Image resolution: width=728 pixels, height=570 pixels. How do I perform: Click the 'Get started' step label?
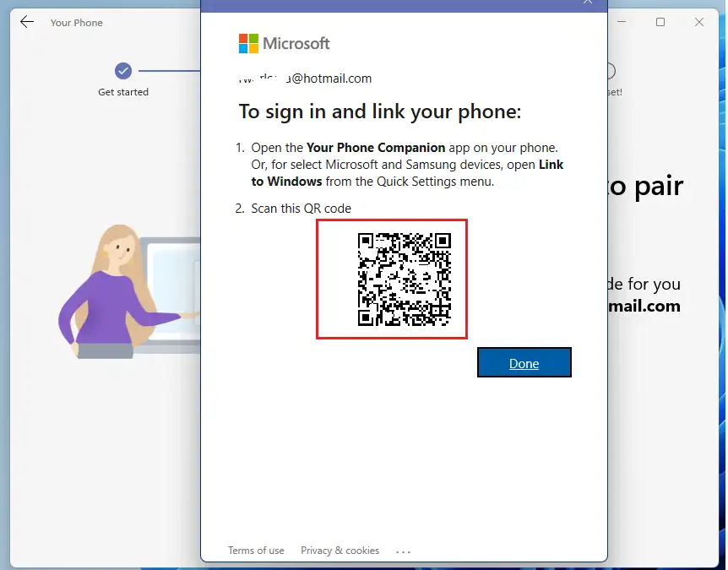coord(123,92)
